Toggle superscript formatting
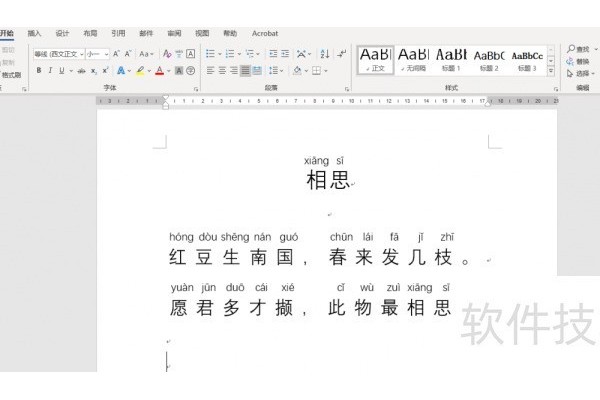The width and height of the screenshot is (600, 400). point(105,71)
